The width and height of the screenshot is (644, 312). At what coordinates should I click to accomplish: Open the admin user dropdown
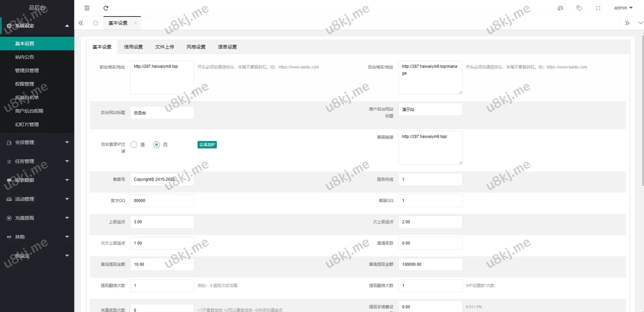[x=623, y=8]
